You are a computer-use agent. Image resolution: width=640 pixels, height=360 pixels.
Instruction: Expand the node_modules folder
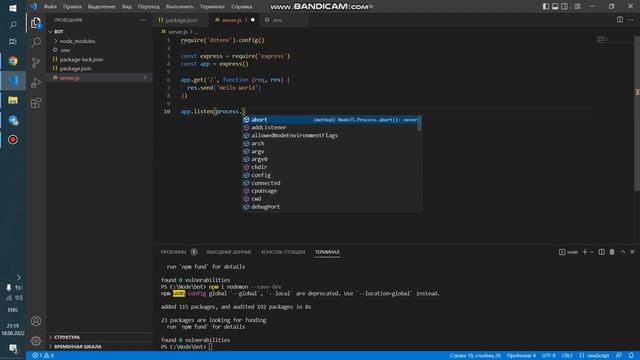coord(100,41)
